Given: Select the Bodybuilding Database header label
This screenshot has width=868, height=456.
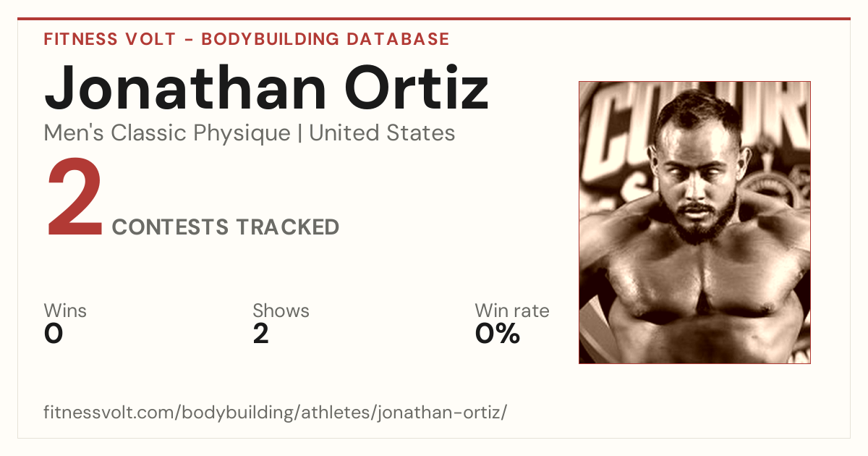Looking at the screenshot, I should 325,39.
